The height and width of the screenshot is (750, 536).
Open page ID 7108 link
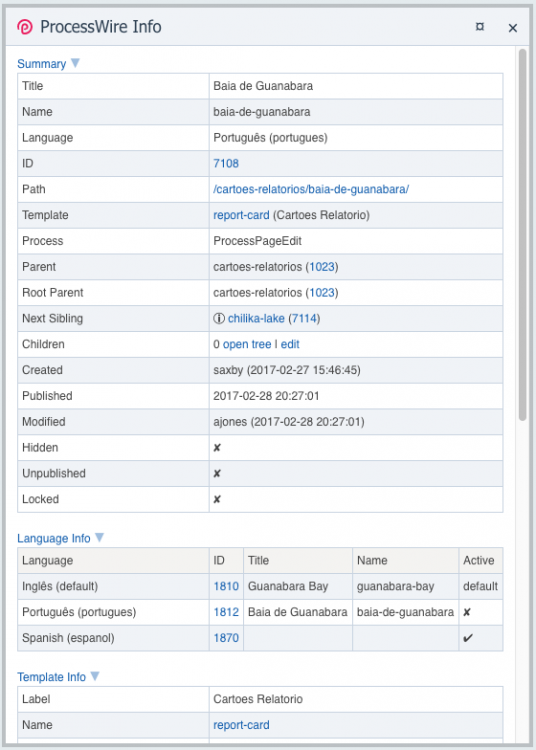click(226, 163)
